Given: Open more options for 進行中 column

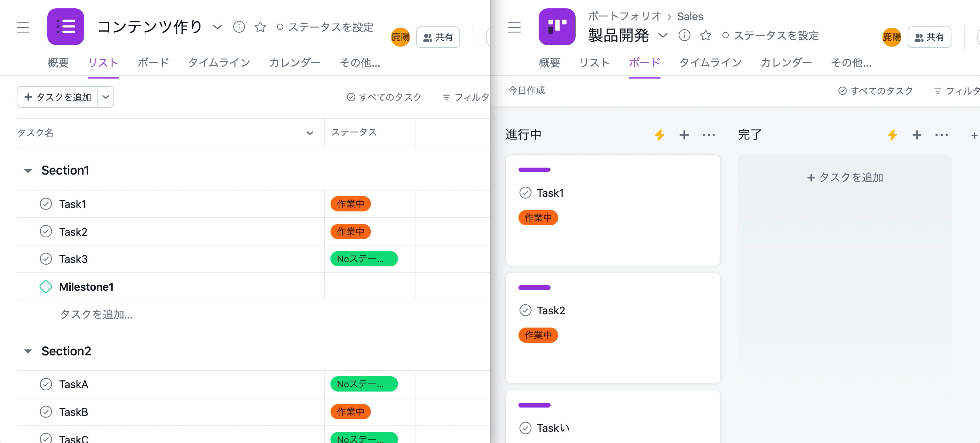Looking at the screenshot, I should click(708, 135).
